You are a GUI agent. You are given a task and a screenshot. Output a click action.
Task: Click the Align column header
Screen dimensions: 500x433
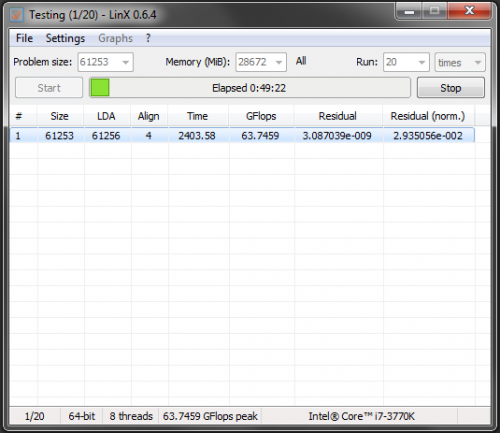click(x=149, y=116)
